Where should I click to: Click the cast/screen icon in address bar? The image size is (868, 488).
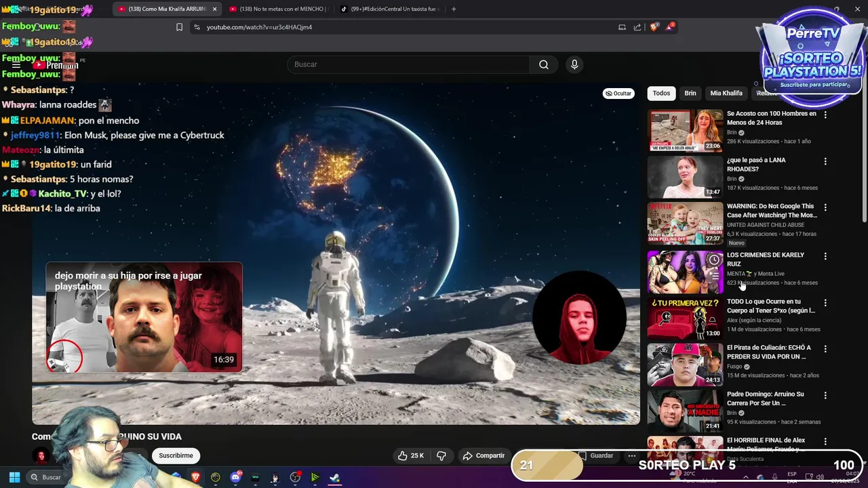point(622,27)
